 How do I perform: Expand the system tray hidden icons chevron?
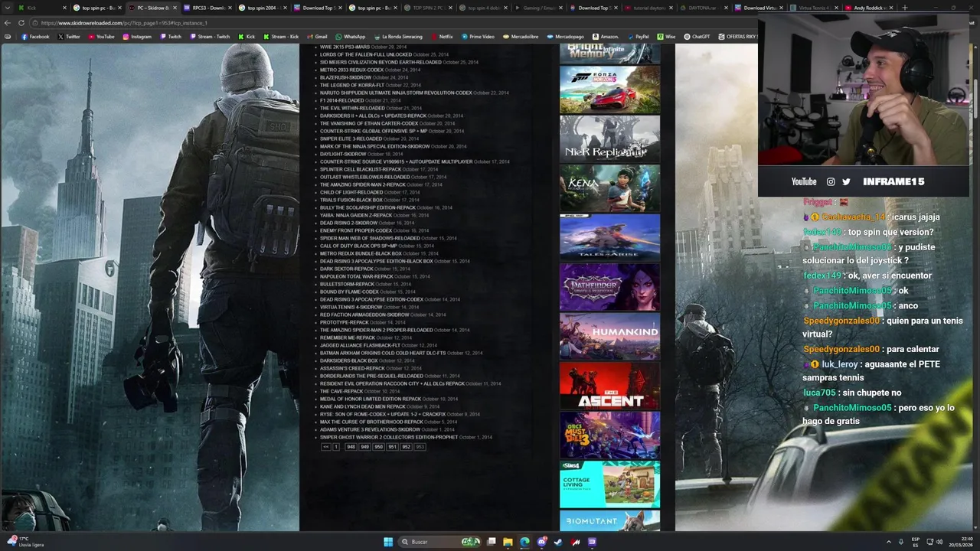point(889,542)
